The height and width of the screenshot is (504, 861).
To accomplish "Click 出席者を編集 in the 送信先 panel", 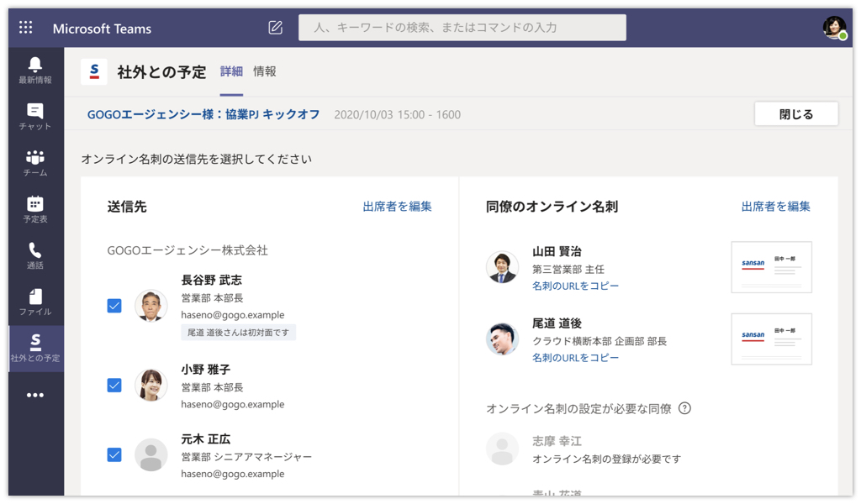I will coord(397,206).
